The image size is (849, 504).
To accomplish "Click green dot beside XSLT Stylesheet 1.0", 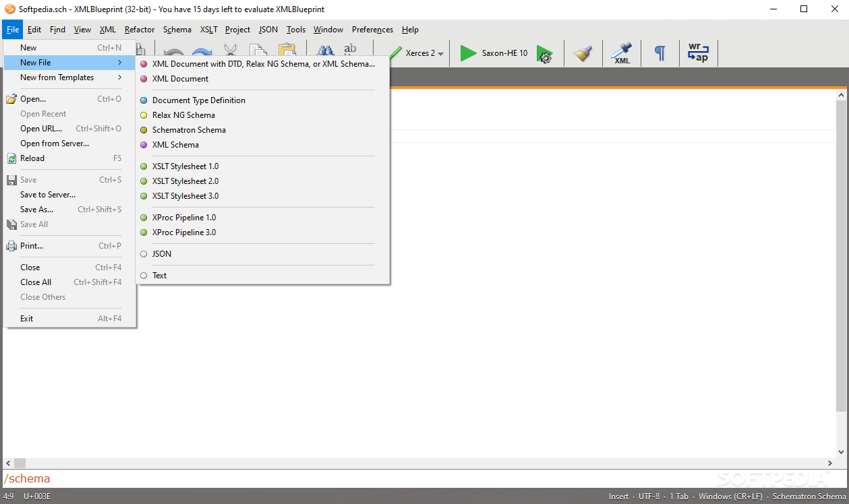I will (144, 166).
